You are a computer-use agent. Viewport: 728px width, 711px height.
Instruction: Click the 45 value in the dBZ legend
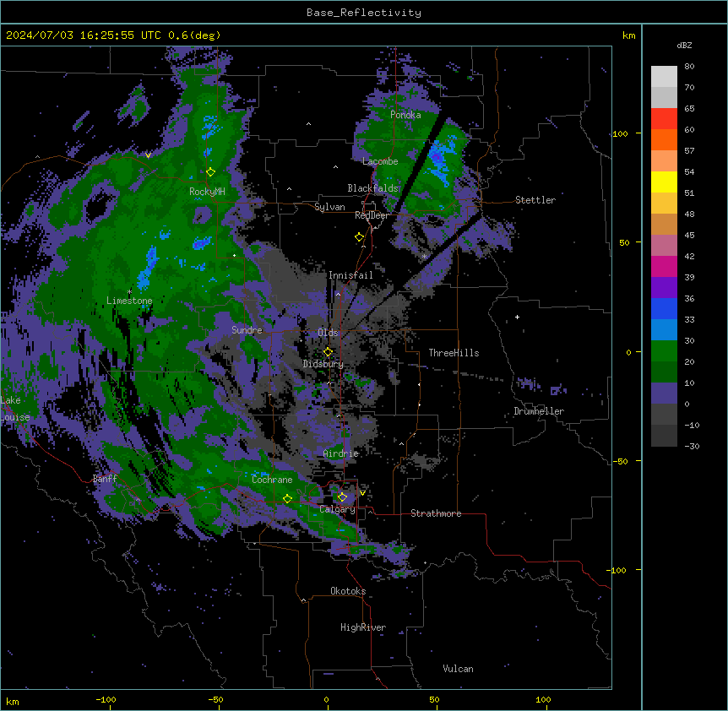coord(689,235)
